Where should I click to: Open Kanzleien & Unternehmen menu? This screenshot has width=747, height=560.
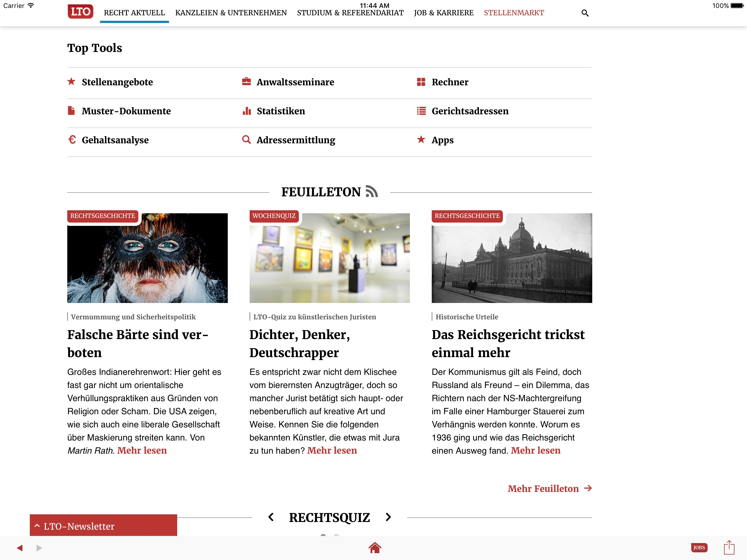(231, 13)
